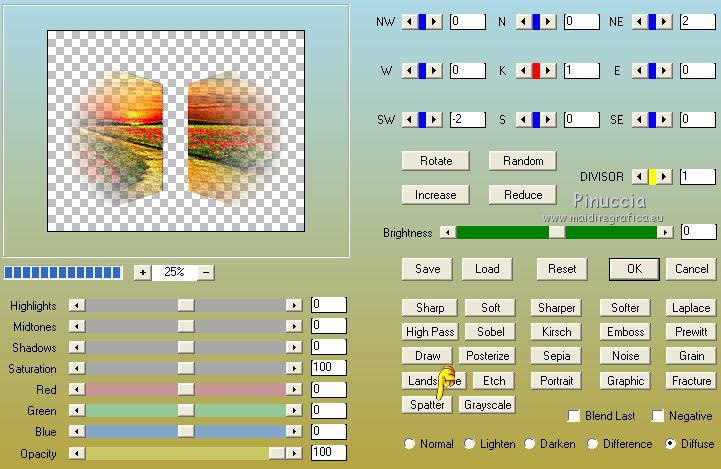The height and width of the screenshot is (469, 721).
Task: Click the Rotate button
Action: pyautogui.click(x=435, y=161)
